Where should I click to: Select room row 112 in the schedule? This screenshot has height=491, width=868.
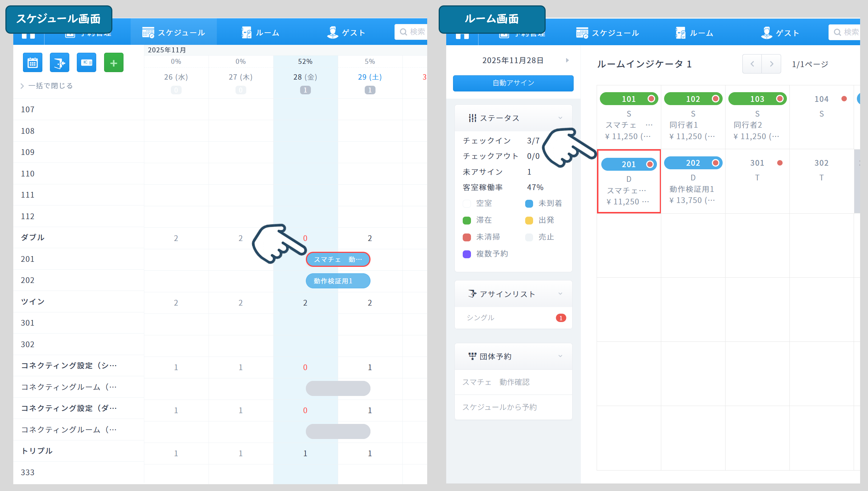(79, 216)
